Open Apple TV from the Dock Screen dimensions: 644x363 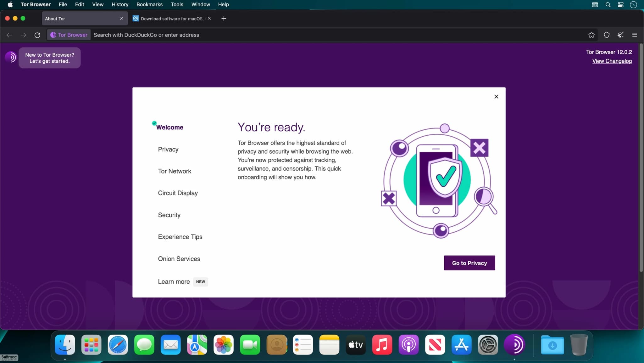(x=356, y=345)
